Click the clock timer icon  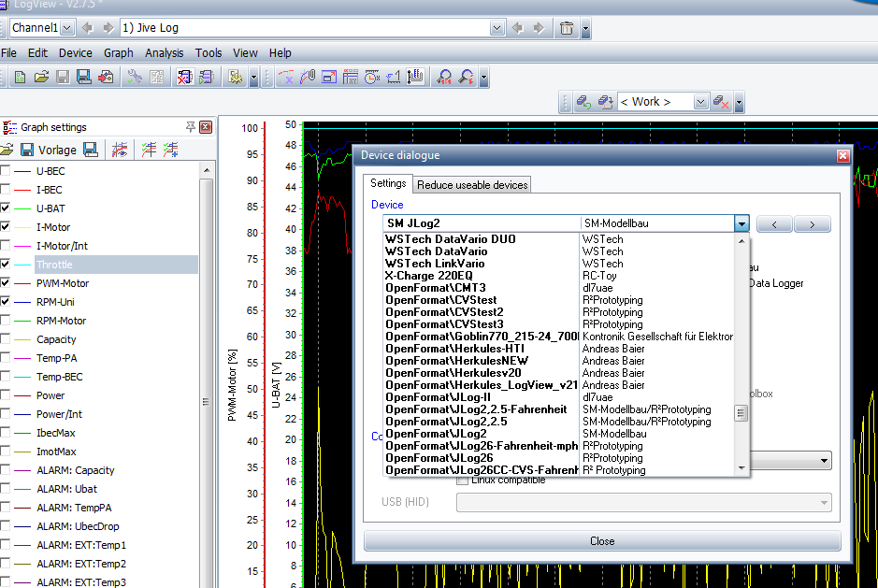(x=372, y=78)
